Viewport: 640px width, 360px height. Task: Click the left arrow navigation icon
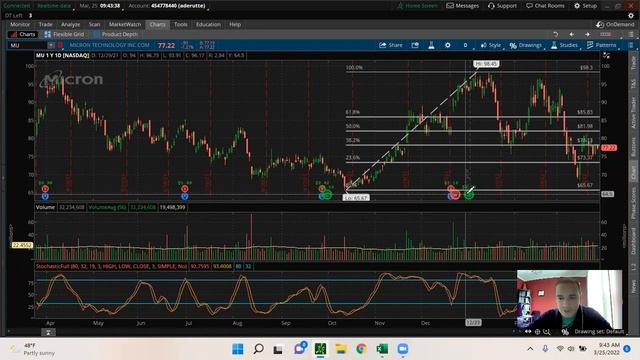(571, 34)
